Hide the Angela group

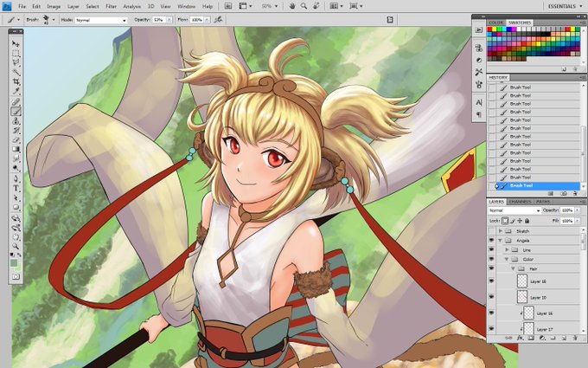coord(492,241)
